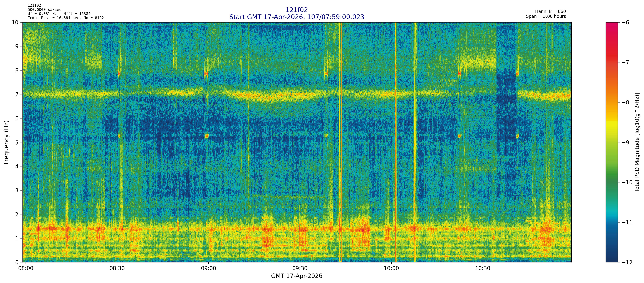Screen dimensions: 644x283
Task: Click the 08:00 time tick label
Action: point(26,269)
